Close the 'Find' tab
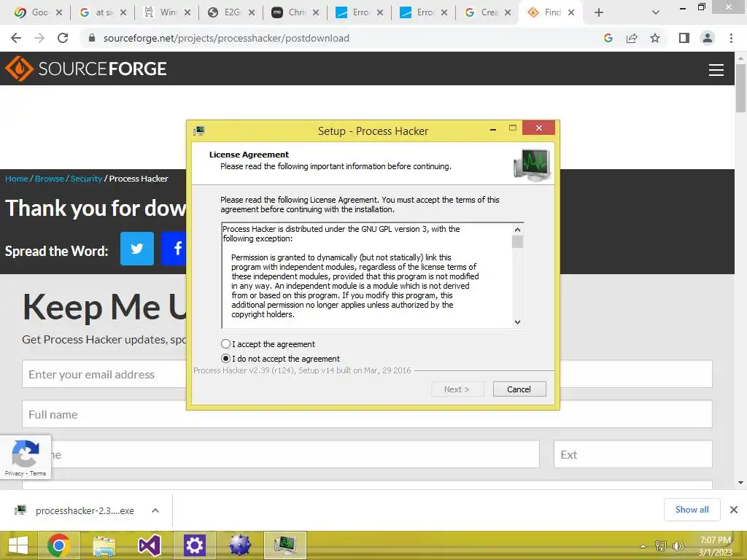747x560 pixels. 570,12
